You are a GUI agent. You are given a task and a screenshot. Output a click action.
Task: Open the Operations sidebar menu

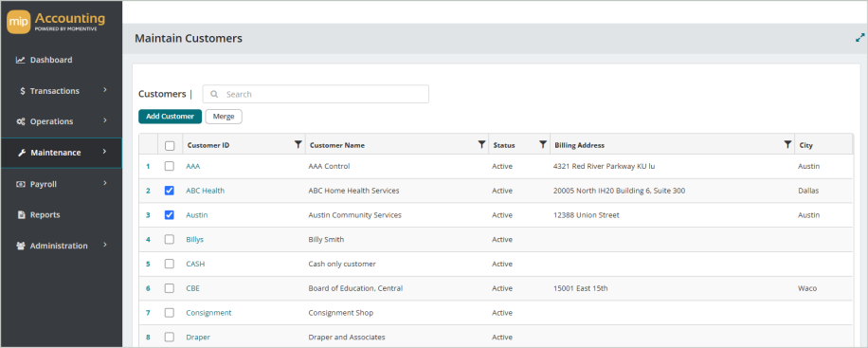tap(61, 121)
